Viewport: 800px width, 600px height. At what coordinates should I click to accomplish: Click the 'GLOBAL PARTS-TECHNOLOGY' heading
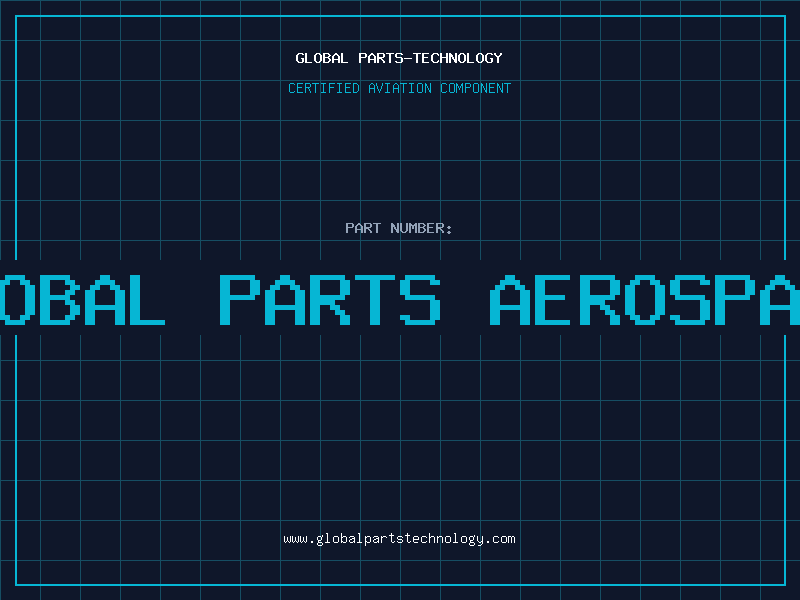click(x=399, y=58)
